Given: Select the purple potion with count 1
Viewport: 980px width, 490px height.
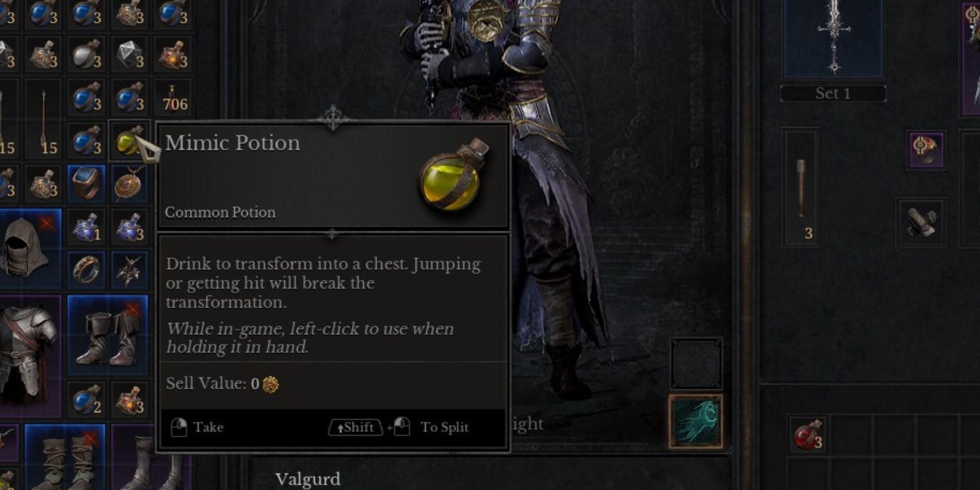Looking at the screenshot, I should pyautogui.click(x=86, y=226).
